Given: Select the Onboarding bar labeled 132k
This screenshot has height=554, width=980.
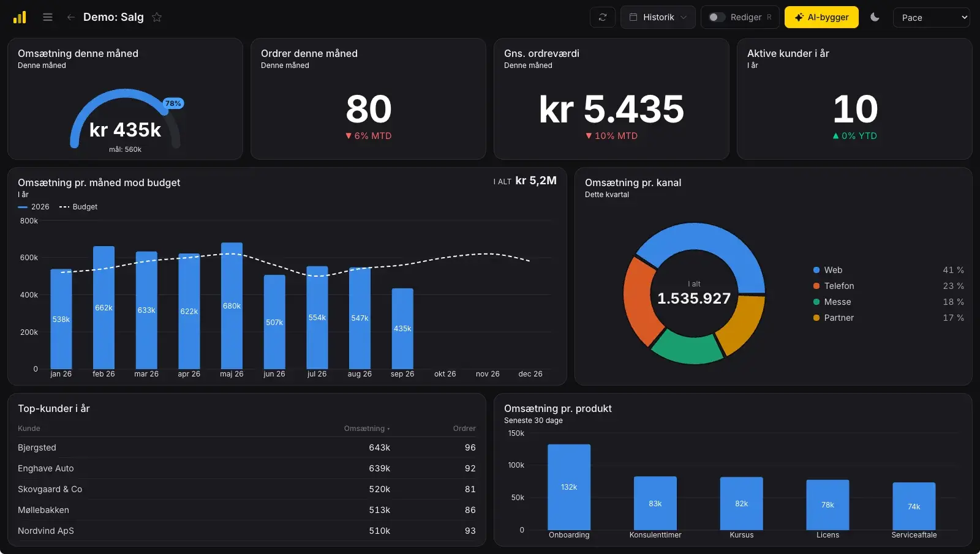Looking at the screenshot, I should [569, 487].
